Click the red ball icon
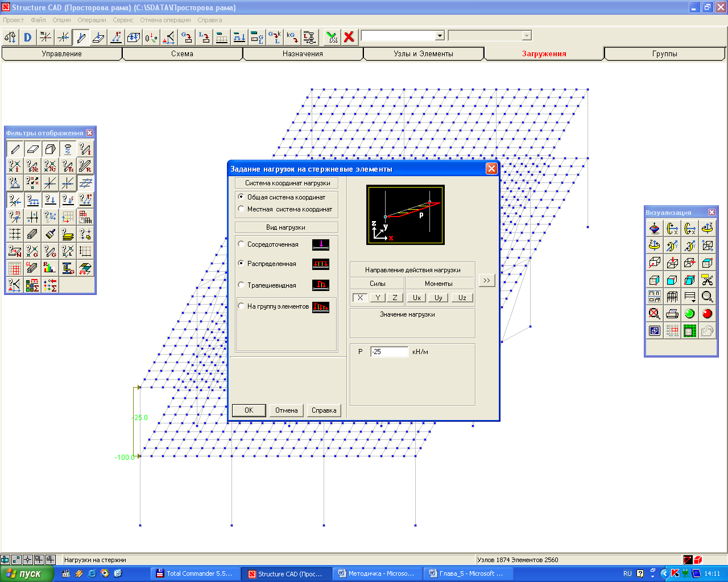 [707, 314]
